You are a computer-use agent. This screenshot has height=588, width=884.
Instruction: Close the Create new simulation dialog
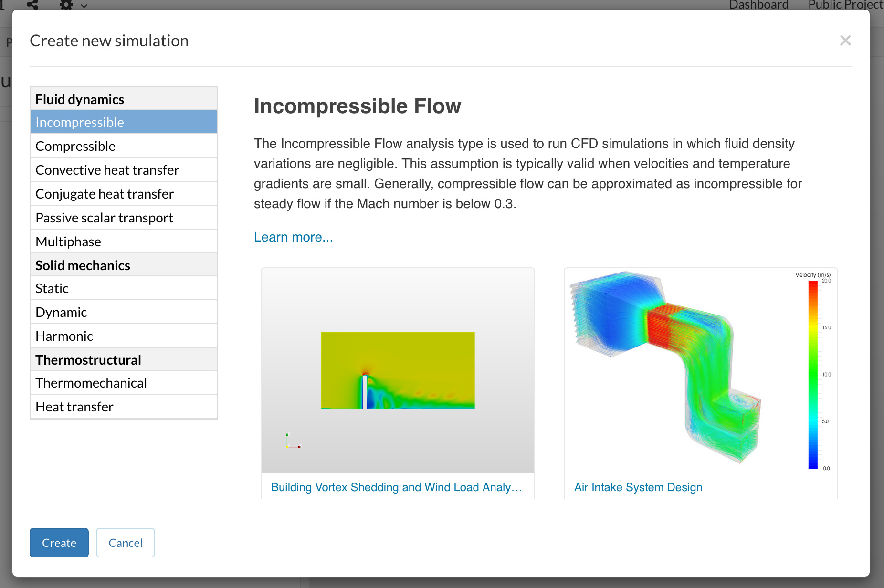pyautogui.click(x=845, y=41)
